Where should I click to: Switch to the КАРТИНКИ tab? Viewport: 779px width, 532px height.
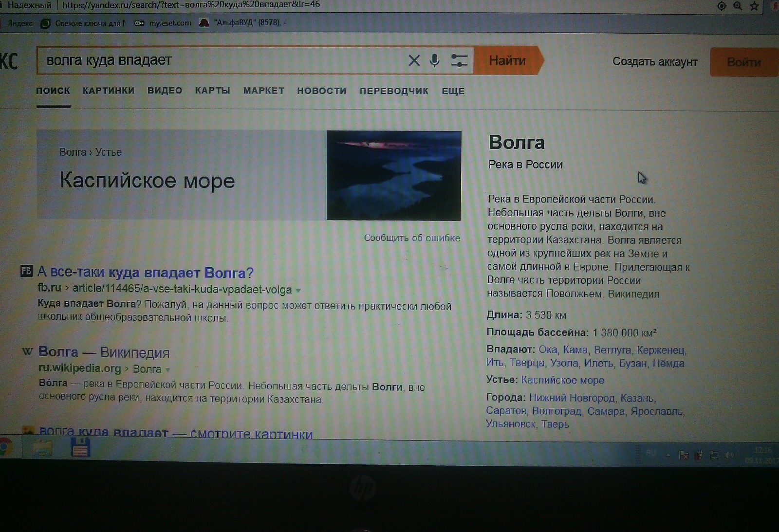[x=109, y=91]
